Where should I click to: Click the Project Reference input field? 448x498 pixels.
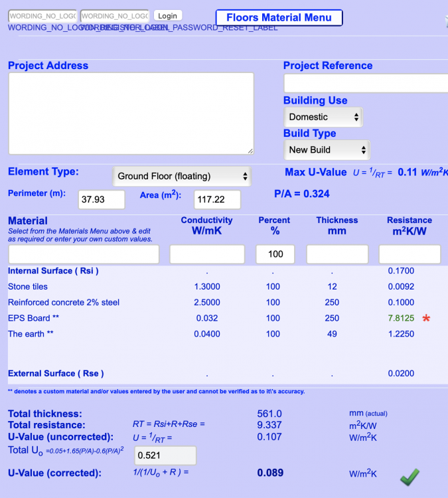click(366, 83)
